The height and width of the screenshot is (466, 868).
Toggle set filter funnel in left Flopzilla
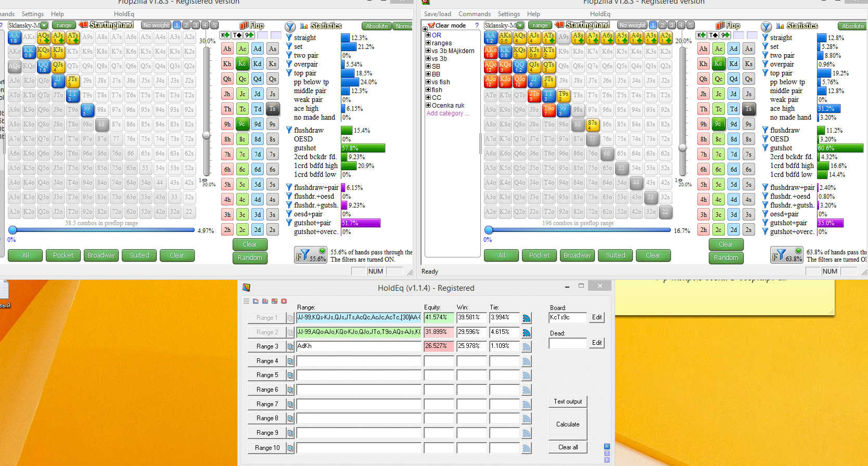[289, 46]
